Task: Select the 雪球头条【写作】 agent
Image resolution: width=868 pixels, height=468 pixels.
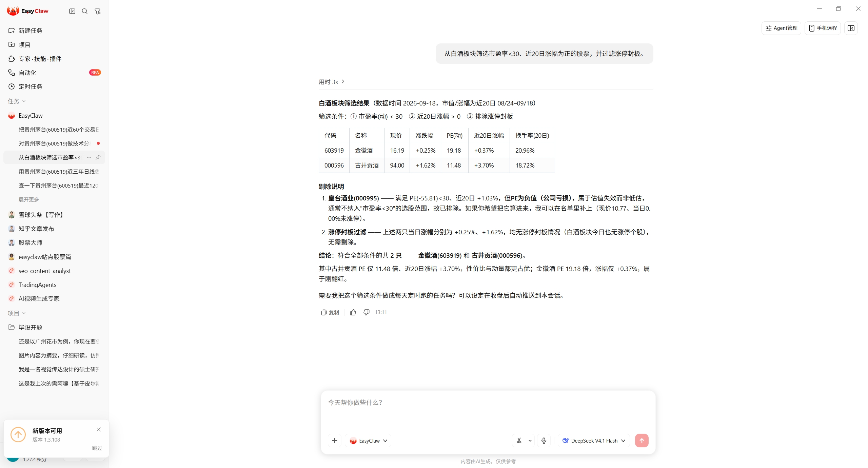Action: tap(54, 215)
